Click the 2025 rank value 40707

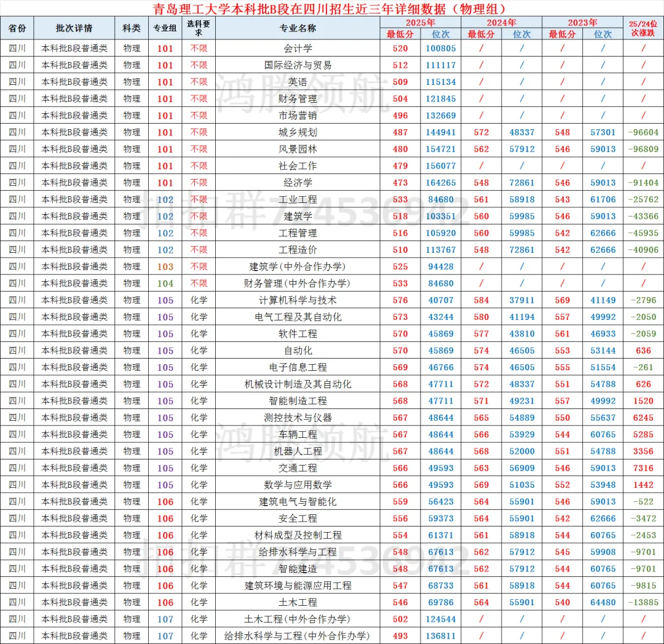pyautogui.click(x=441, y=300)
